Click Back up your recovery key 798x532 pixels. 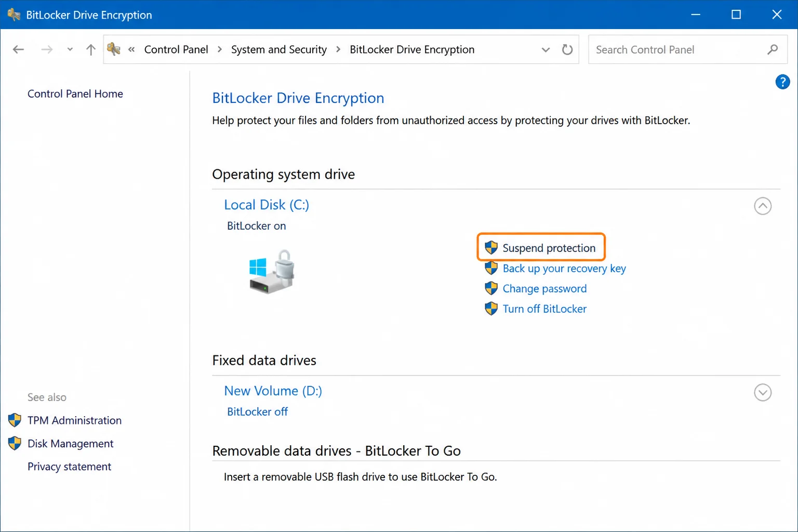pyautogui.click(x=564, y=269)
